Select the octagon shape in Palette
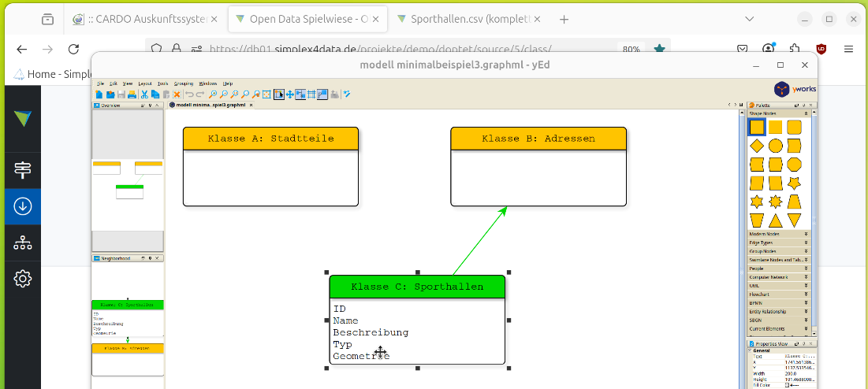868x389 pixels. click(x=794, y=165)
